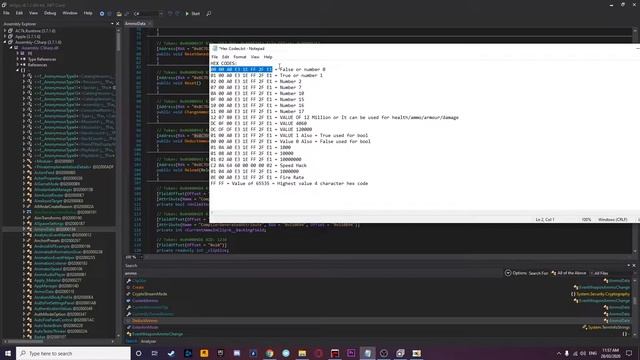Screen dimensions: 640x360
Task: Expand the References node in Assembly Explorer
Action: pos(18,65)
